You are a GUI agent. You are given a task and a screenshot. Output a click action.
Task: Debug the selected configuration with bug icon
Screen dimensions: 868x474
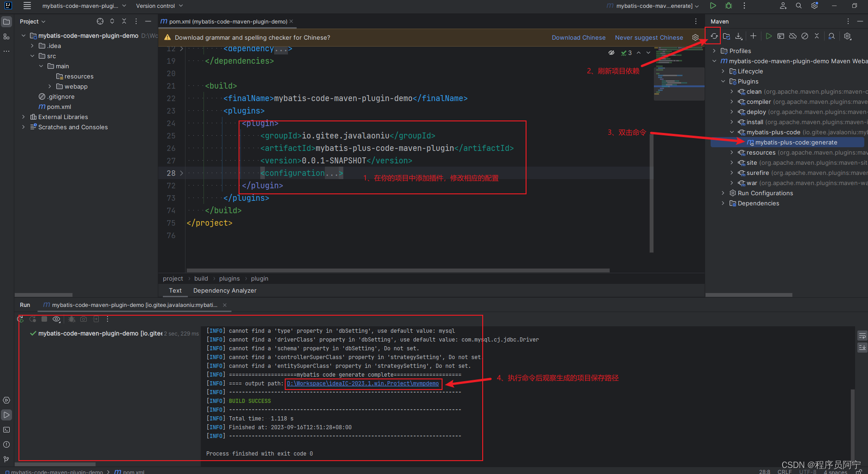pos(729,6)
